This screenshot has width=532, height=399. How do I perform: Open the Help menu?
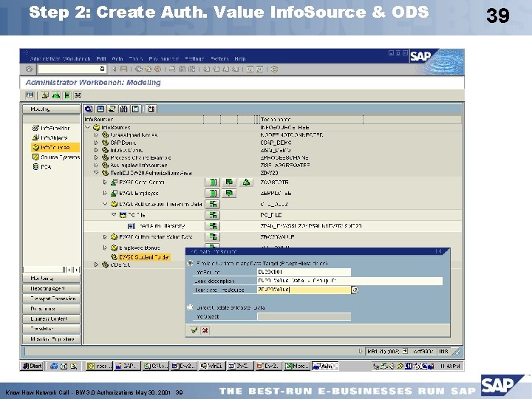(240, 58)
